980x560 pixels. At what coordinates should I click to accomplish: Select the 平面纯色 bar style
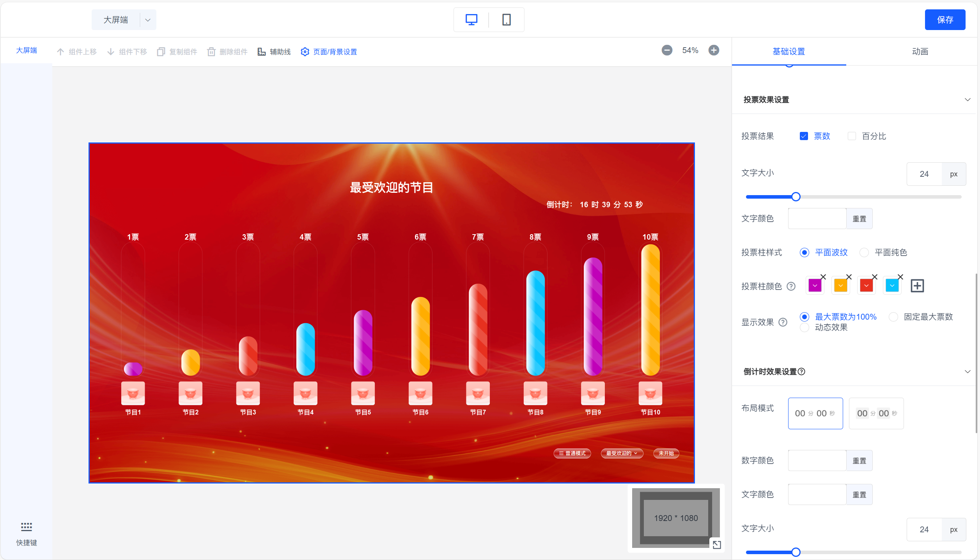pyautogui.click(x=864, y=252)
